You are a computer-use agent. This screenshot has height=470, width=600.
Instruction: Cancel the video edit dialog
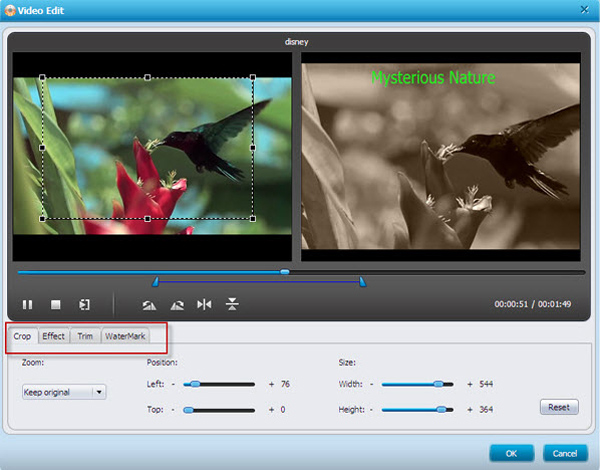(565, 454)
